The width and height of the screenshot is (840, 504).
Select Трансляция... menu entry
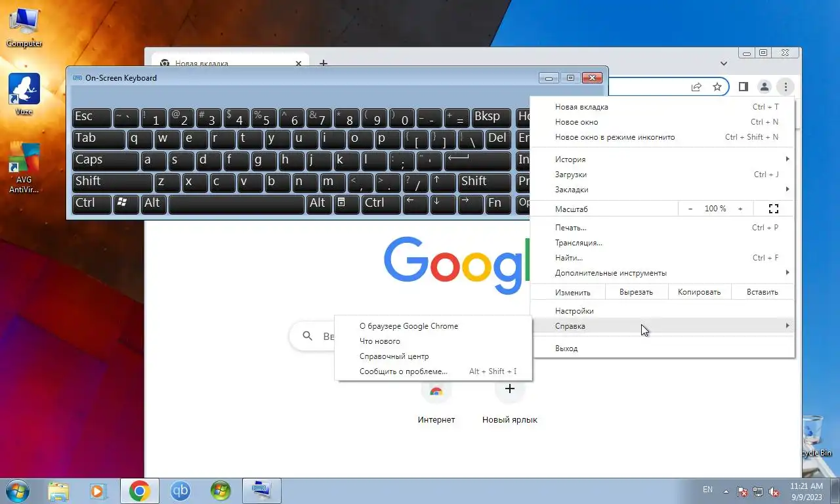point(662,243)
